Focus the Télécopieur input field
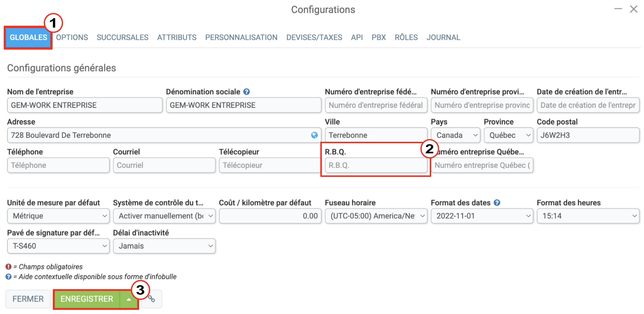Viewport: 644px width, 314px height. tap(270, 165)
